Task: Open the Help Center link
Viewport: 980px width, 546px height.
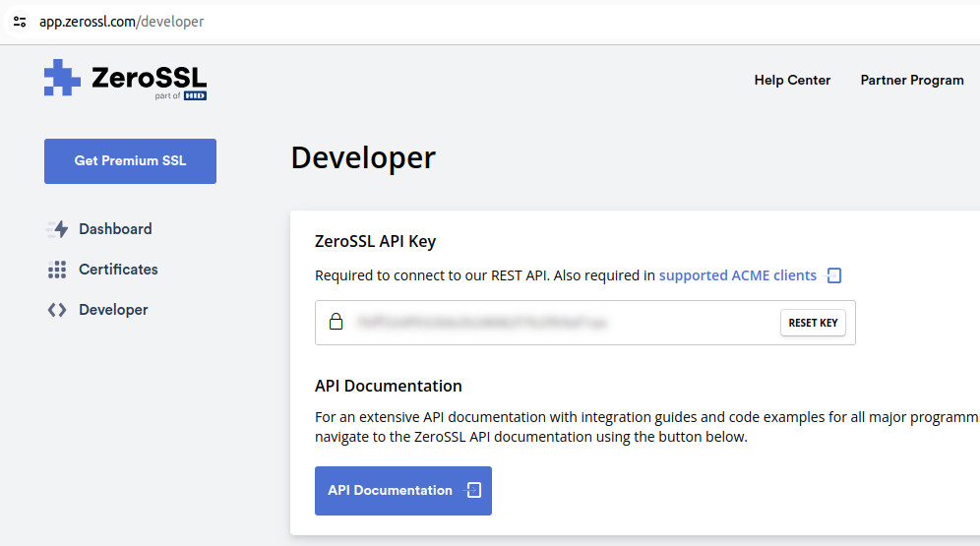Action: coord(792,80)
